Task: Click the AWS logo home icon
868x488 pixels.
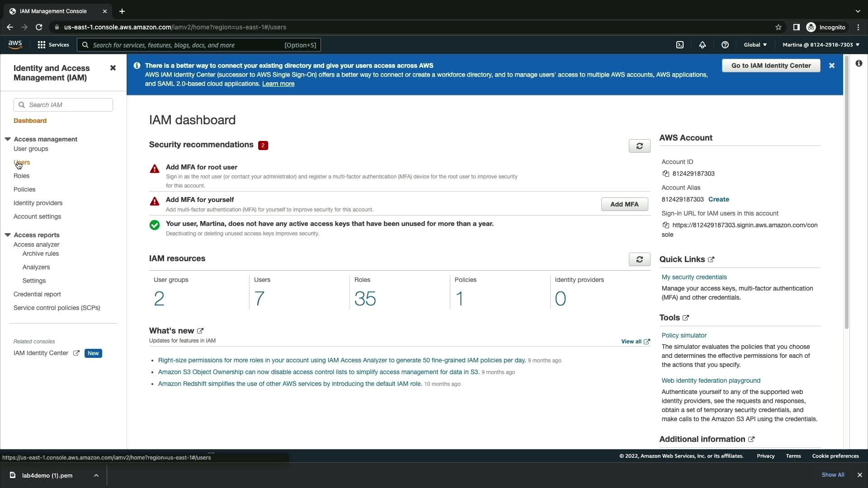Action: [x=15, y=44]
